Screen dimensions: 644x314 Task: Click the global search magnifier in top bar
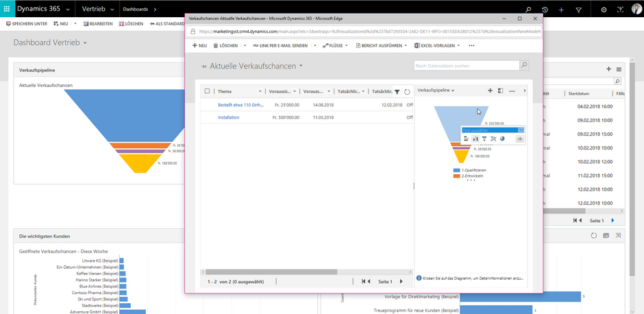tap(528, 10)
